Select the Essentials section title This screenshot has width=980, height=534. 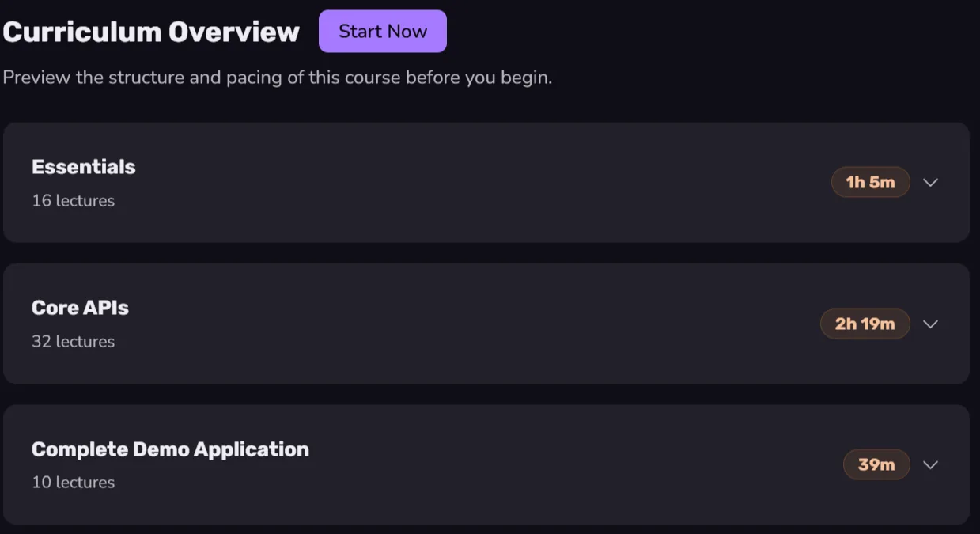point(84,167)
